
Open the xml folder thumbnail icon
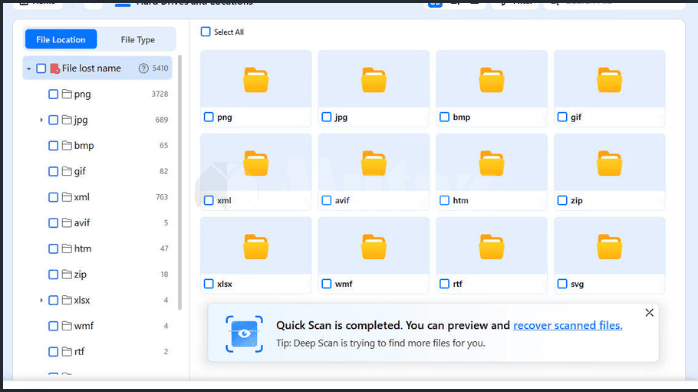click(256, 163)
